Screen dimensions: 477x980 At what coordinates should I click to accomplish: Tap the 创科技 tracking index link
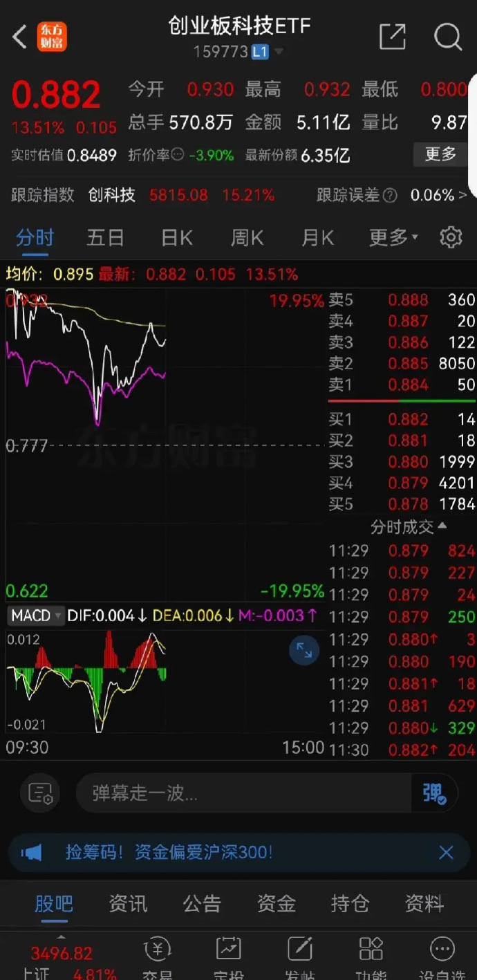(x=112, y=196)
